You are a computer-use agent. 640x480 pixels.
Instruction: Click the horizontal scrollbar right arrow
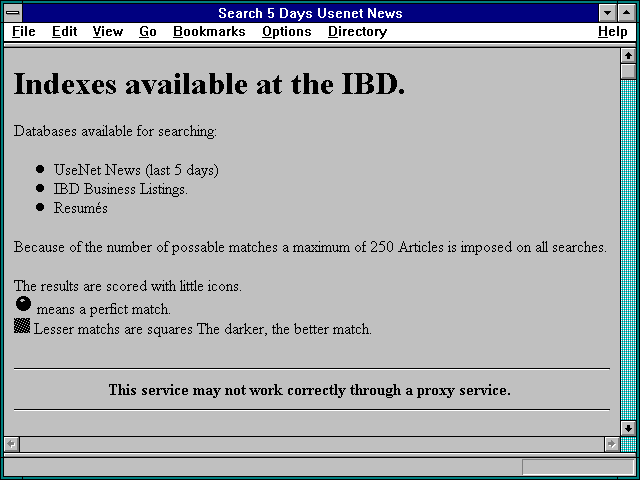point(611,444)
